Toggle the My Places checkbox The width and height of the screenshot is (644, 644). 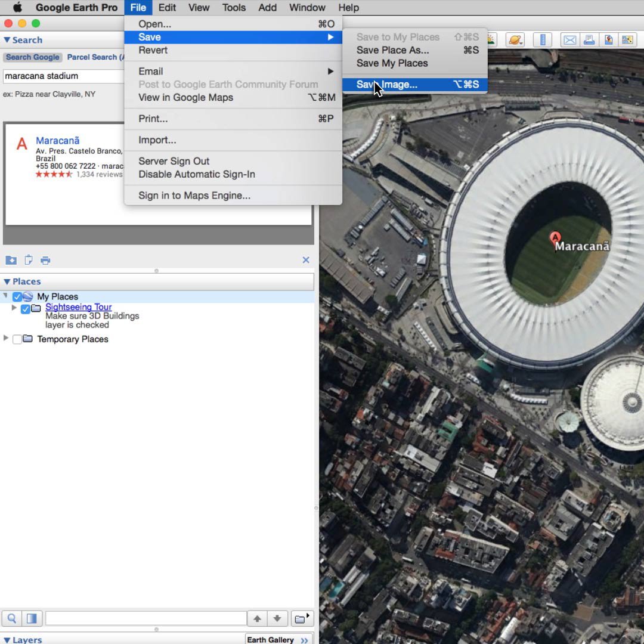tap(17, 296)
